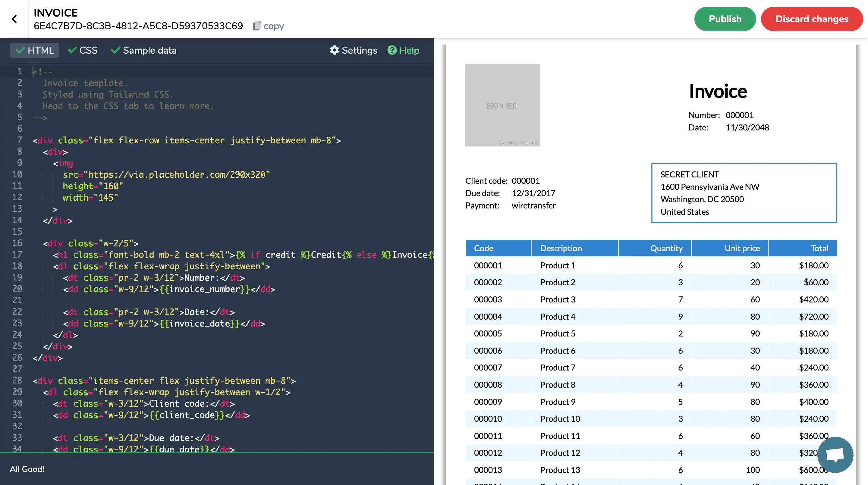This screenshot has height=485, width=868.
Task: Click the checkmark beside CSS tab
Action: pyautogui.click(x=72, y=50)
